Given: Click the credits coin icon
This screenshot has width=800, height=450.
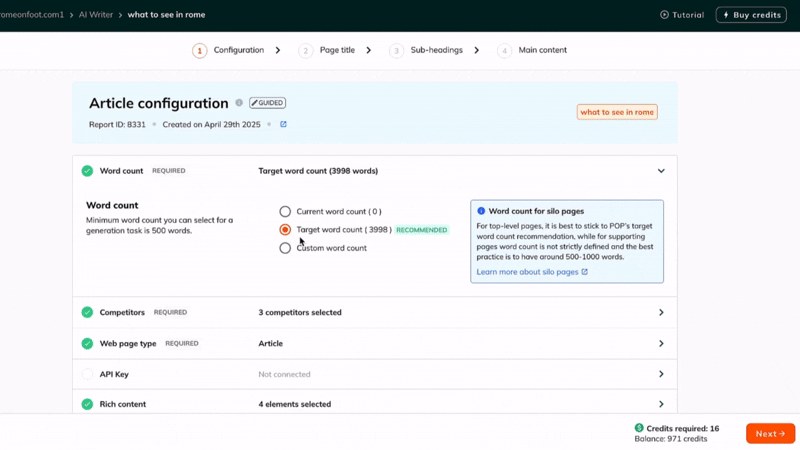Looking at the screenshot, I should click(x=639, y=428).
